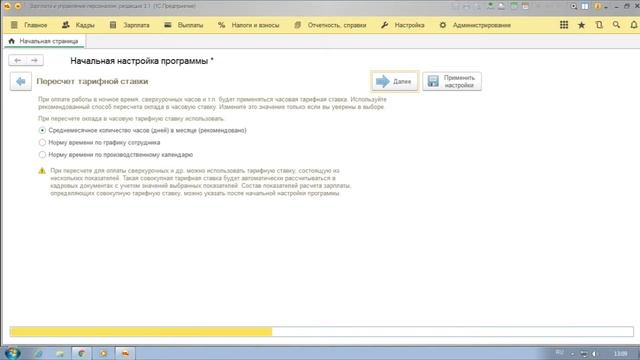The image size is (640, 360).
Task: Click the 1C application taskbar icon
Action: (x=125, y=353)
